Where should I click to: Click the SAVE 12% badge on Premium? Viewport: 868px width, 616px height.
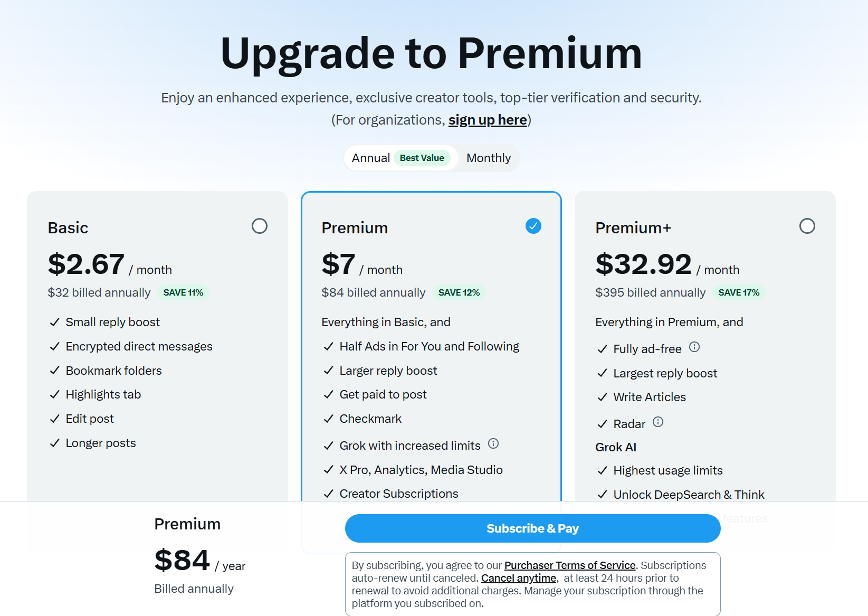tap(459, 292)
